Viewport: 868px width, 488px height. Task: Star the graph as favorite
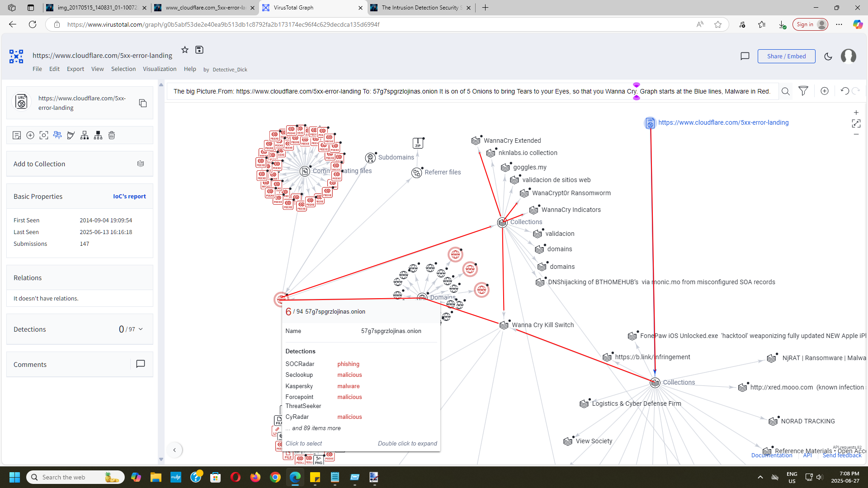(185, 50)
